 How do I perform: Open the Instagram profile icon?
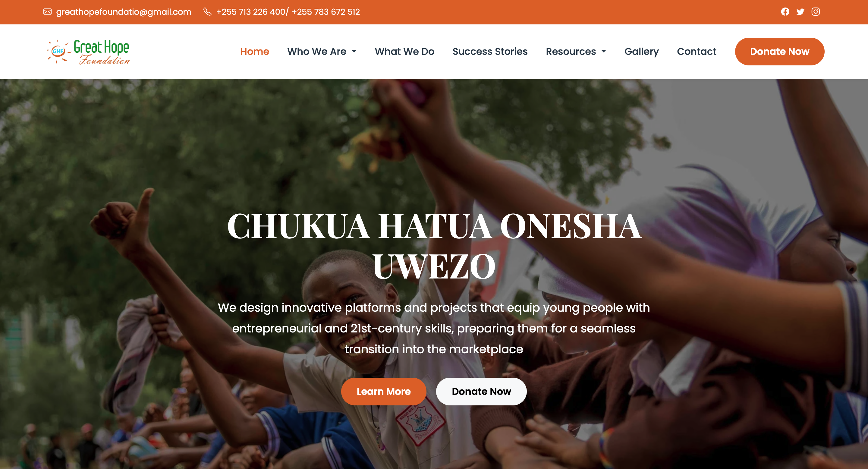click(x=816, y=12)
